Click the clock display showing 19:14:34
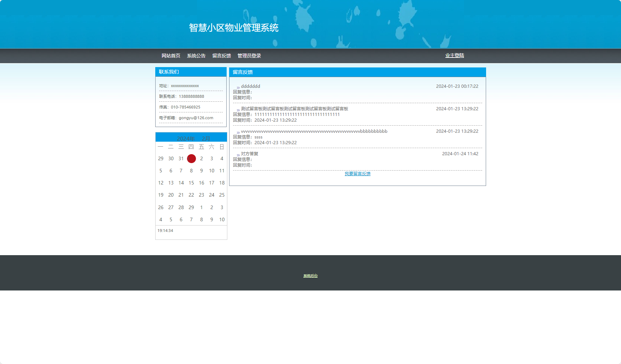This screenshot has height=364, width=621. pos(165,231)
